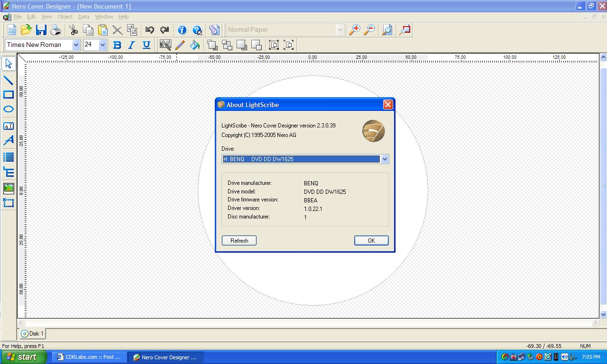Open the Data menu

tap(83, 17)
